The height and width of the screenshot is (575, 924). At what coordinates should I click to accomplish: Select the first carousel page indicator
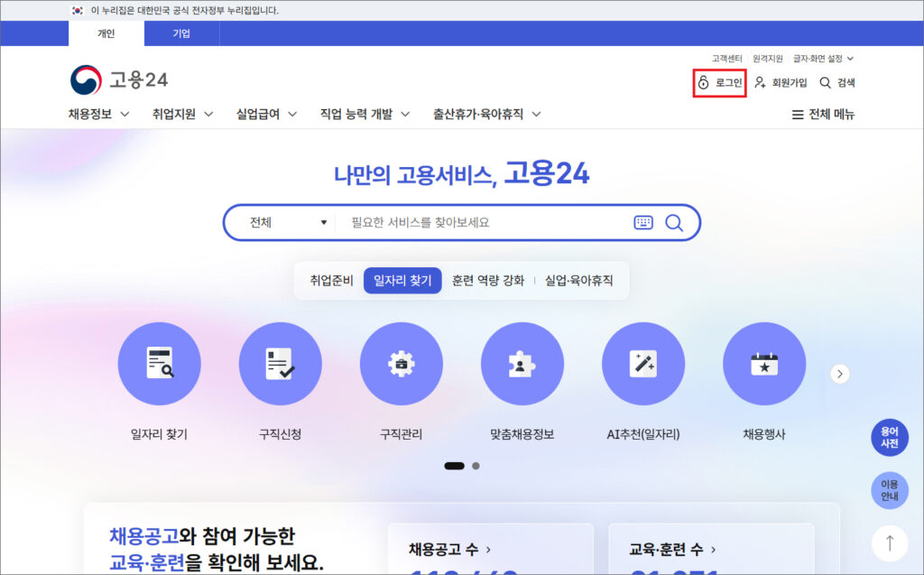[455, 466]
